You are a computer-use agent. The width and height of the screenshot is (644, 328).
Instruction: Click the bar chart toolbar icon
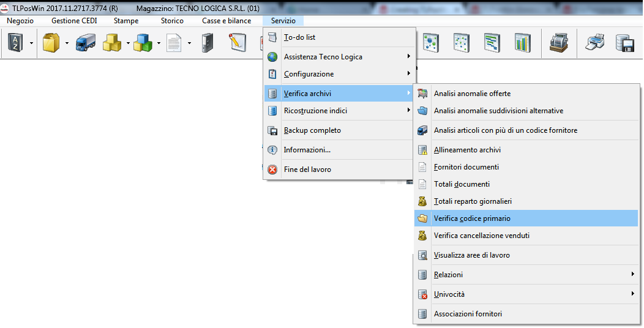point(522,43)
